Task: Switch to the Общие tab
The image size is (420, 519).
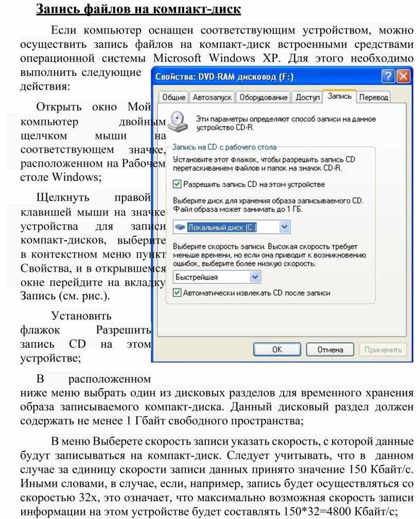Action: [174, 97]
